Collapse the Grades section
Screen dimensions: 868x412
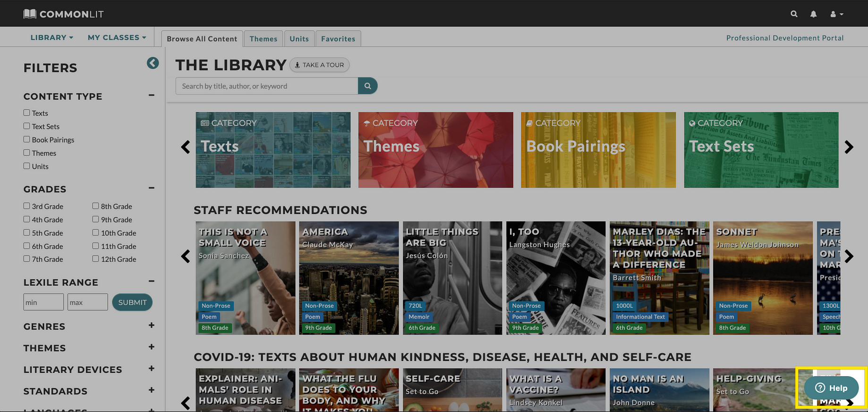click(x=152, y=188)
